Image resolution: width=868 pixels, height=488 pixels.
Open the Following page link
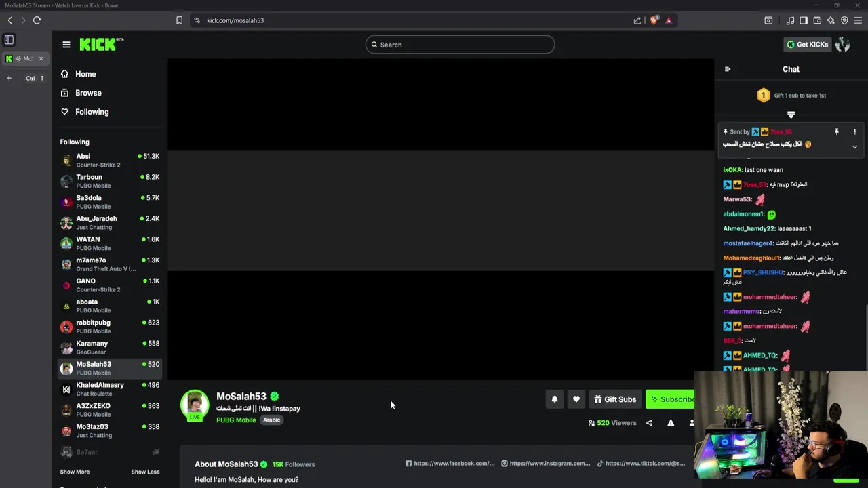coord(92,112)
